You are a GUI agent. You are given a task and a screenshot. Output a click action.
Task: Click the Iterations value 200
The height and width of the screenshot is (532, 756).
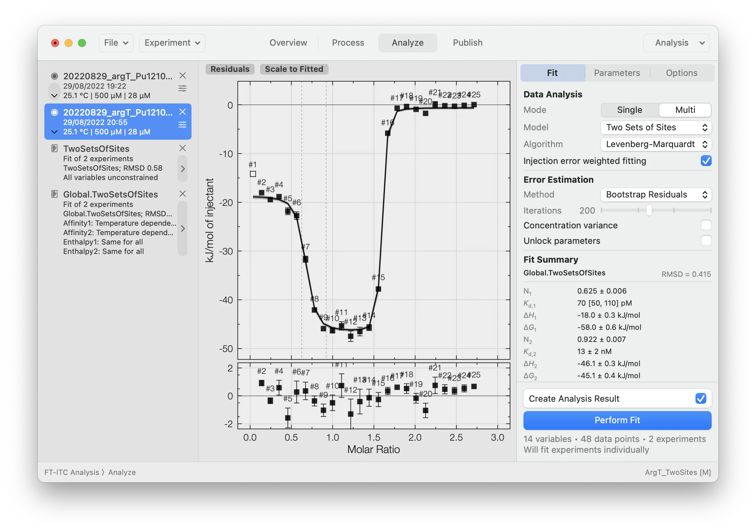click(x=587, y=211)
